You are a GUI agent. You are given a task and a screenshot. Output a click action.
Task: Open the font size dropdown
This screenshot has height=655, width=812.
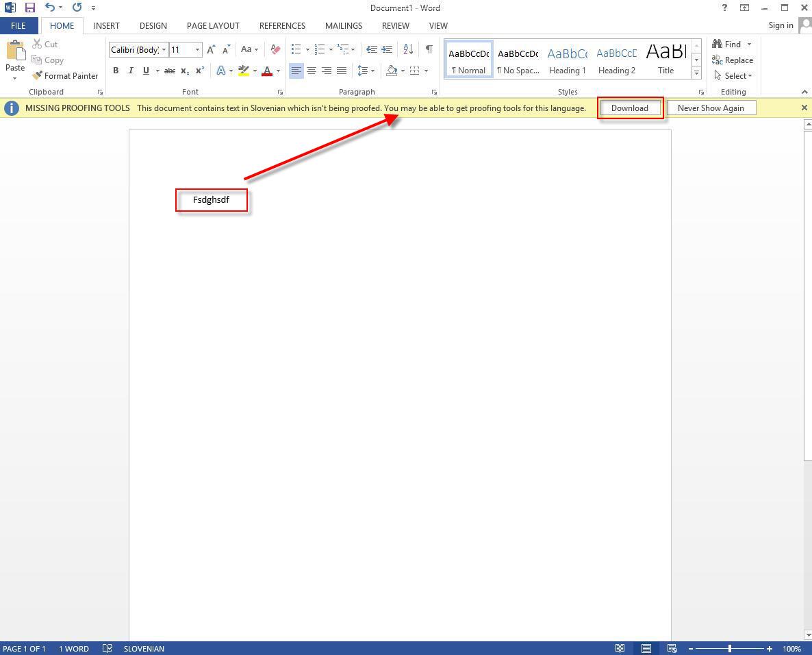pyautogui.click(x=197, y=49)
